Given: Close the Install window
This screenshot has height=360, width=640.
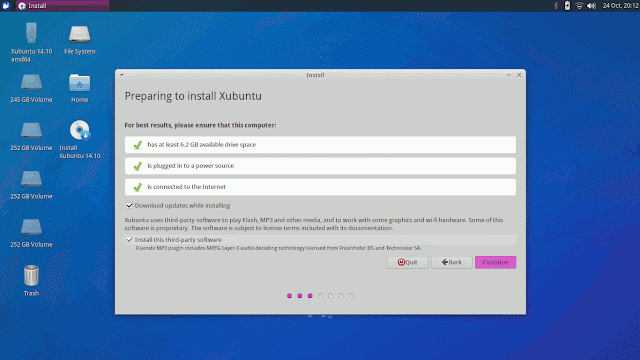Looking at the screenshot, I should point(519,75).
